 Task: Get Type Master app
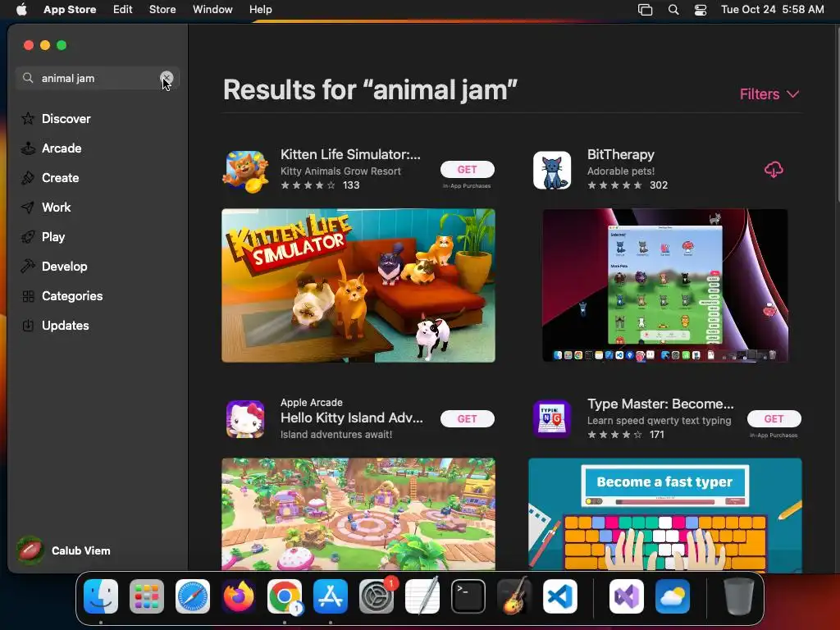pos(774,419)
